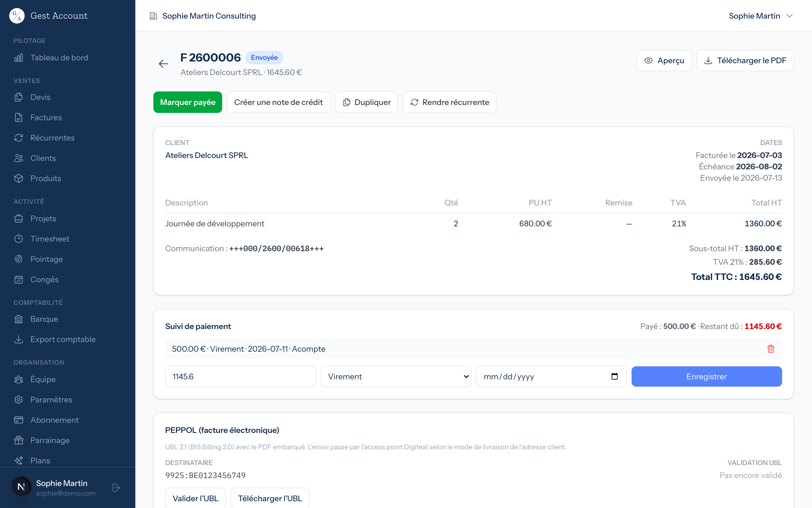Click the Journée de développement line

(x=473, y=224)
